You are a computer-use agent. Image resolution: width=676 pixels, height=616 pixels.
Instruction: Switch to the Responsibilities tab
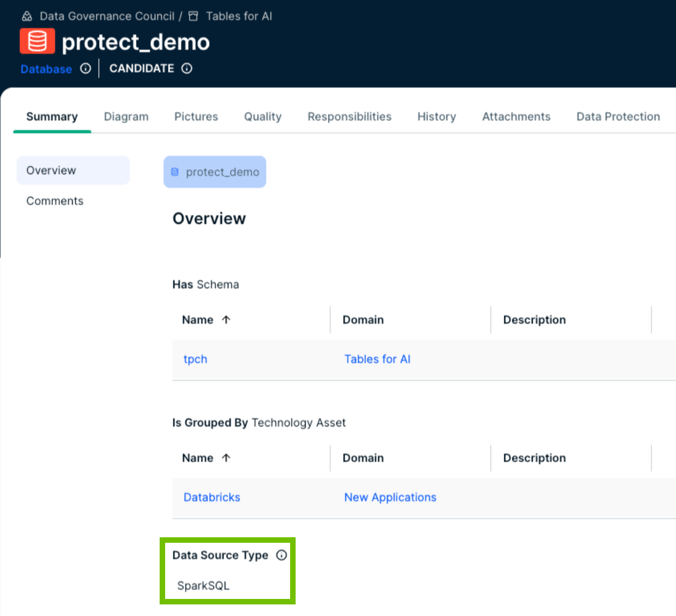coord(349,117)
